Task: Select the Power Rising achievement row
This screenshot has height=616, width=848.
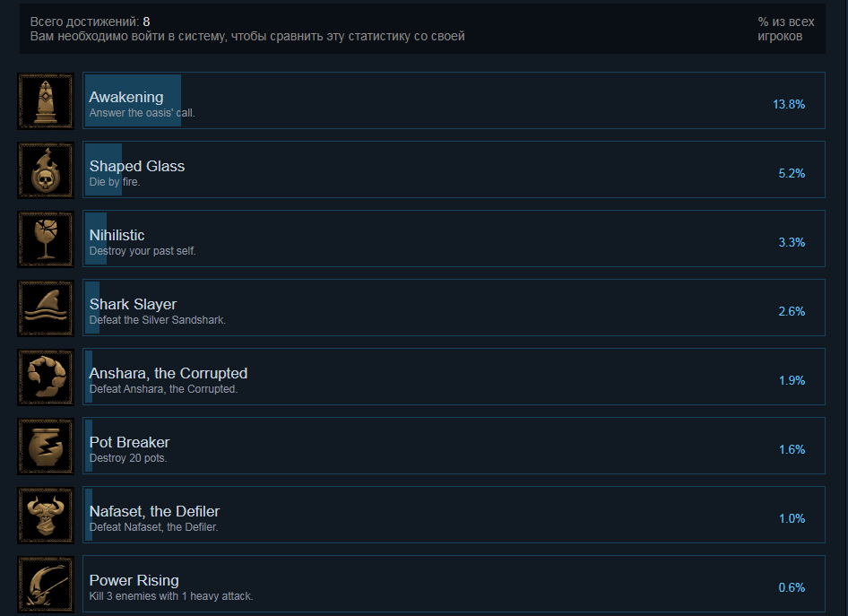Action: pos(454,584)
